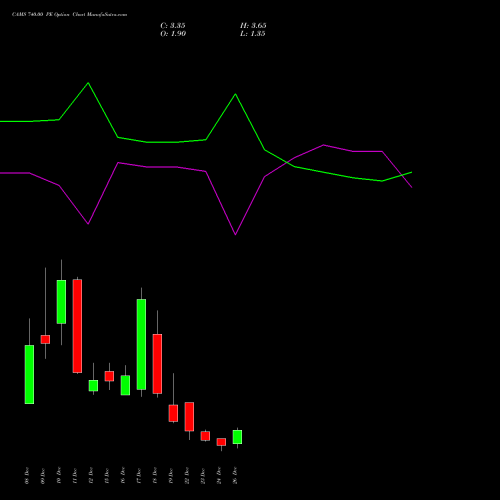Select the small red candlestick for 23 Dec
This screenshot has height=500, width=500.
[205, 436]
